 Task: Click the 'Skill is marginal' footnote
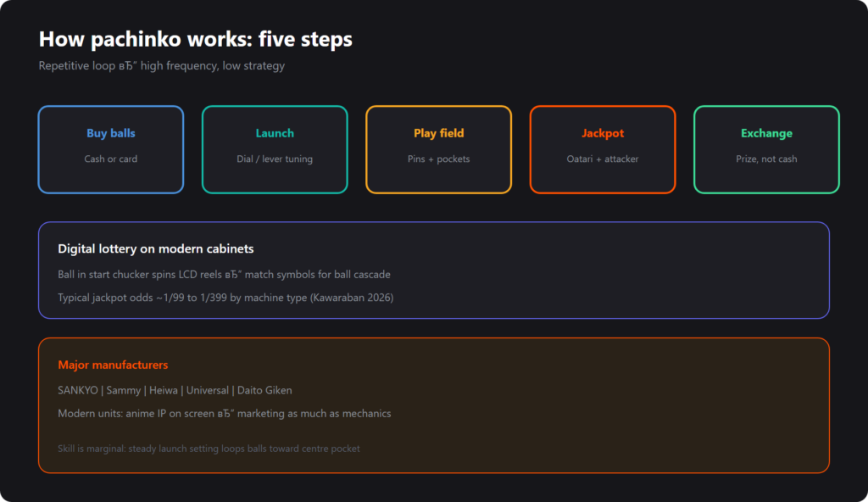(x=209, y=449)
